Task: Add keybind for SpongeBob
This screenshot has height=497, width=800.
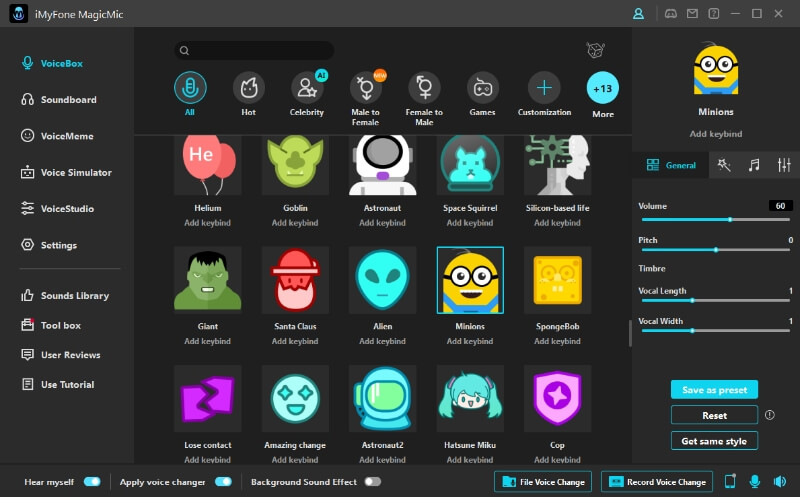Action: pyautogui.click(x=558, y=341)
